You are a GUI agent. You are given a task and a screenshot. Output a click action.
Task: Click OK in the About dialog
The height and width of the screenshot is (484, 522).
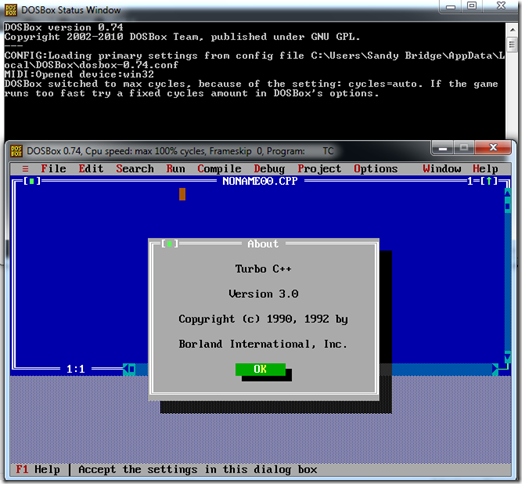click(x=260, y=369)
